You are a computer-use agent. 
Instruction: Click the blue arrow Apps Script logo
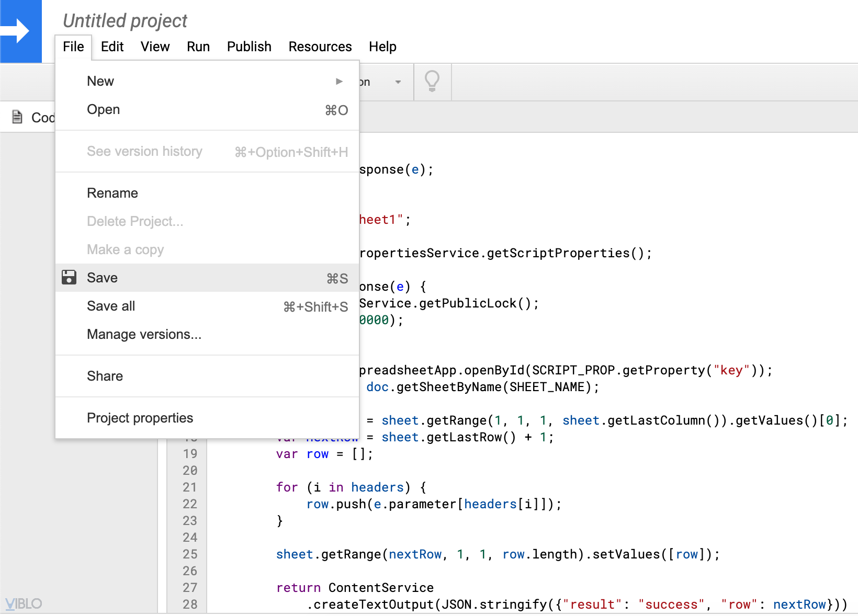point(20,31)
